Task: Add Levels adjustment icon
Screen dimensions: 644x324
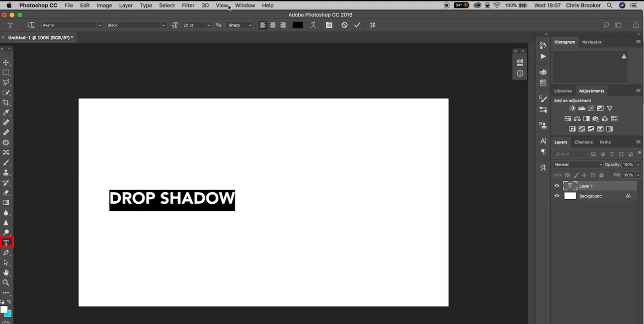Action: point(582,108)
